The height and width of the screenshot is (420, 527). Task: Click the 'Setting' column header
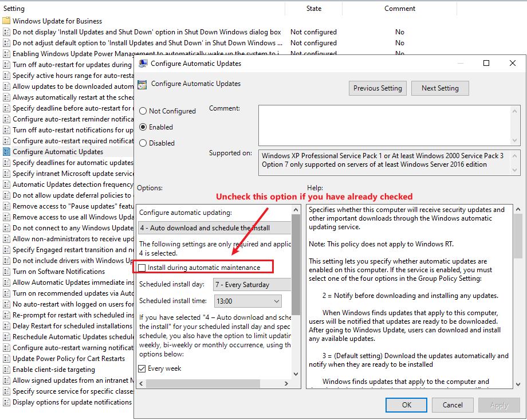click(x=14, y=8)
